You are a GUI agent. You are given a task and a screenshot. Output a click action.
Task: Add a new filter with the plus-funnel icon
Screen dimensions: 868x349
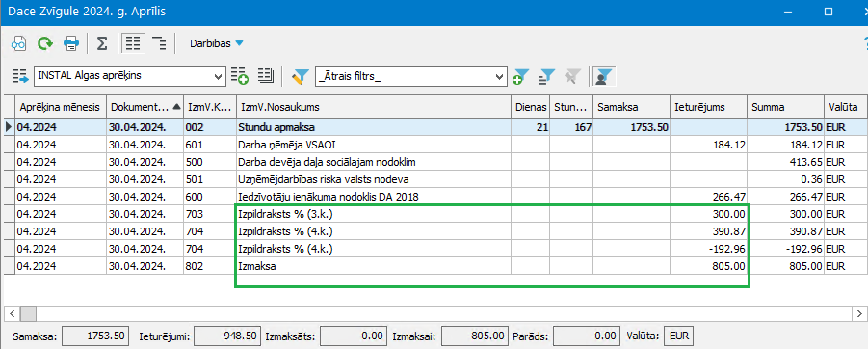tap(521, 76)
